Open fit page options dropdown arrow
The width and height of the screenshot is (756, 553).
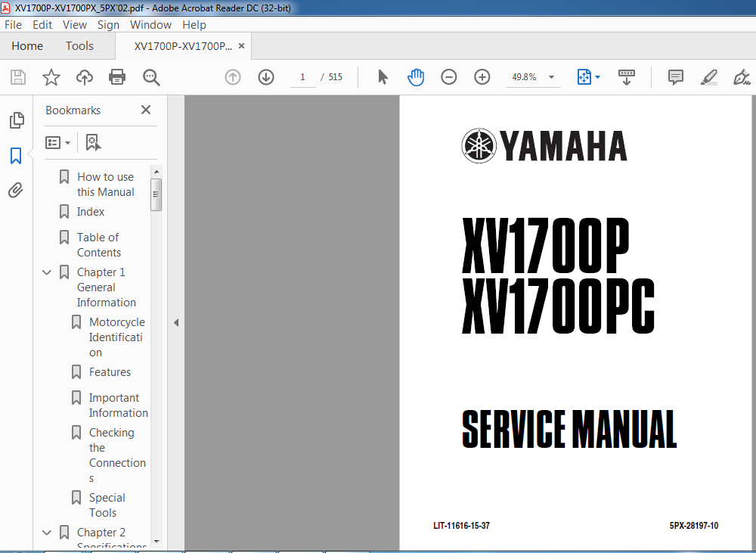[x=598, y=77]
